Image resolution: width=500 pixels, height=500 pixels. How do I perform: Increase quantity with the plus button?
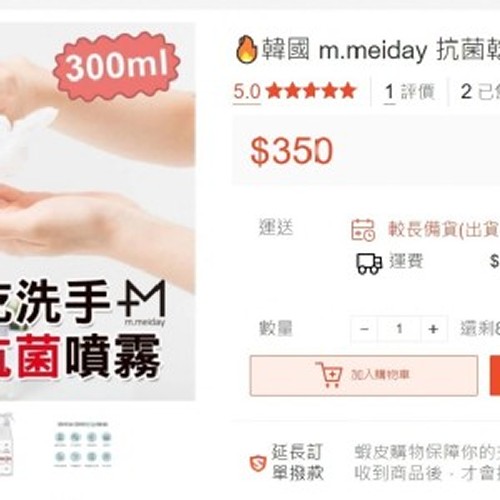coord(433,329)
